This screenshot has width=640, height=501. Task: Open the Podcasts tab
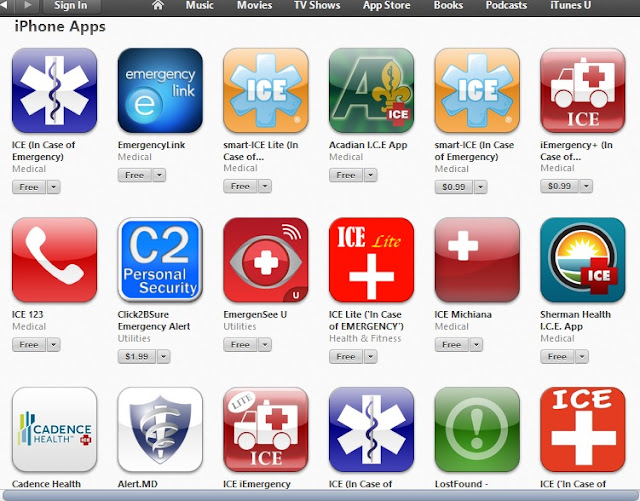click(x=506, y=5)
